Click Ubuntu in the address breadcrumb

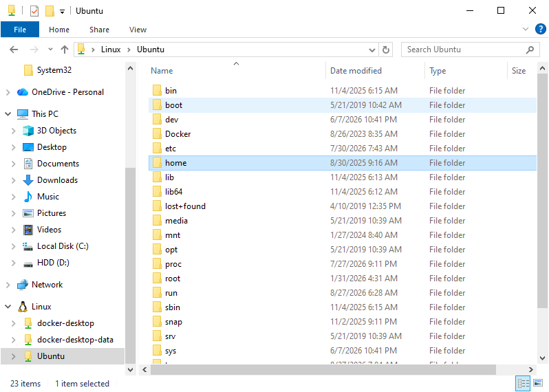point(151,50)
